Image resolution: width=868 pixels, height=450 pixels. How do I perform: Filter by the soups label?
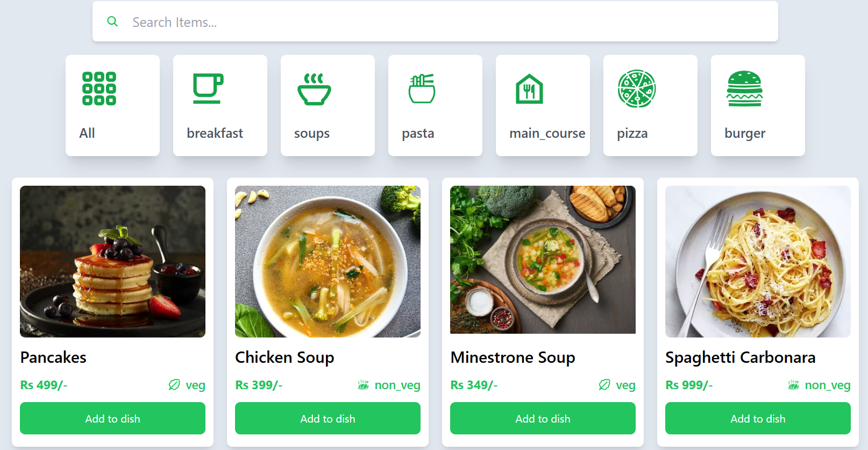click(312, 133)
